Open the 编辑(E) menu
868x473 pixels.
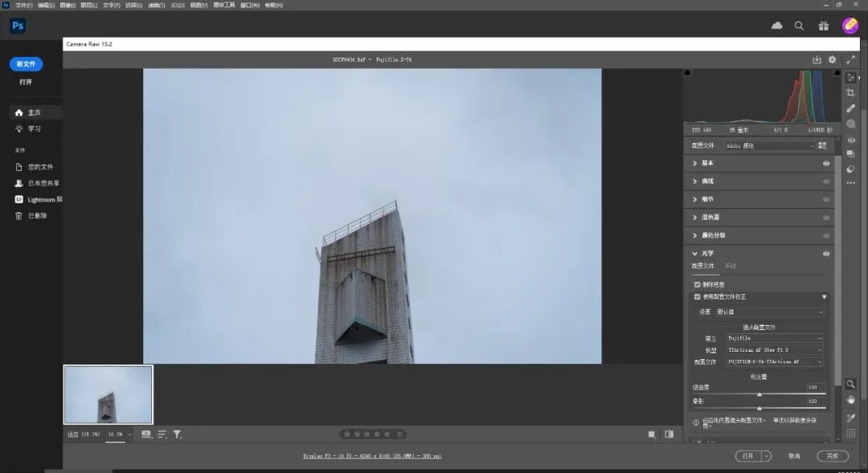[46, 5]
